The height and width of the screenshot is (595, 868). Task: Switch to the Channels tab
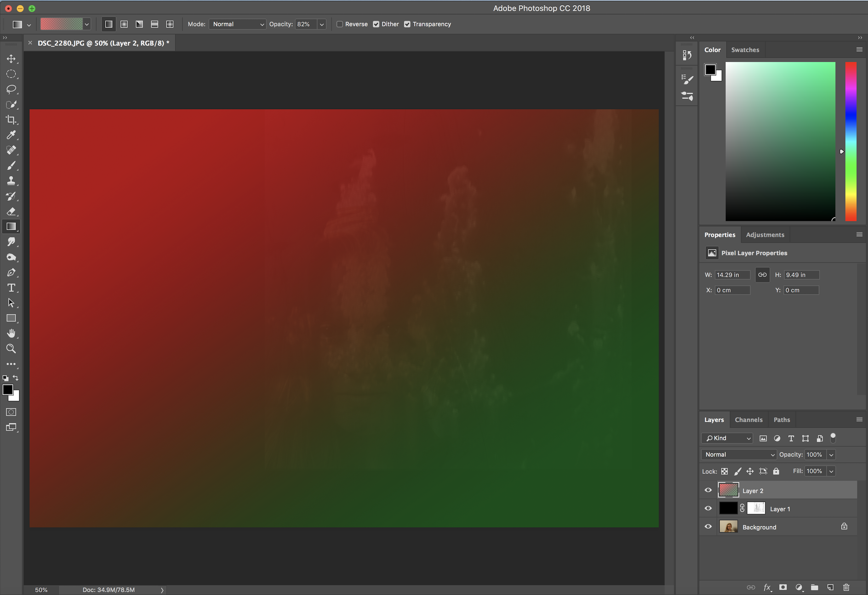(748, 420)
